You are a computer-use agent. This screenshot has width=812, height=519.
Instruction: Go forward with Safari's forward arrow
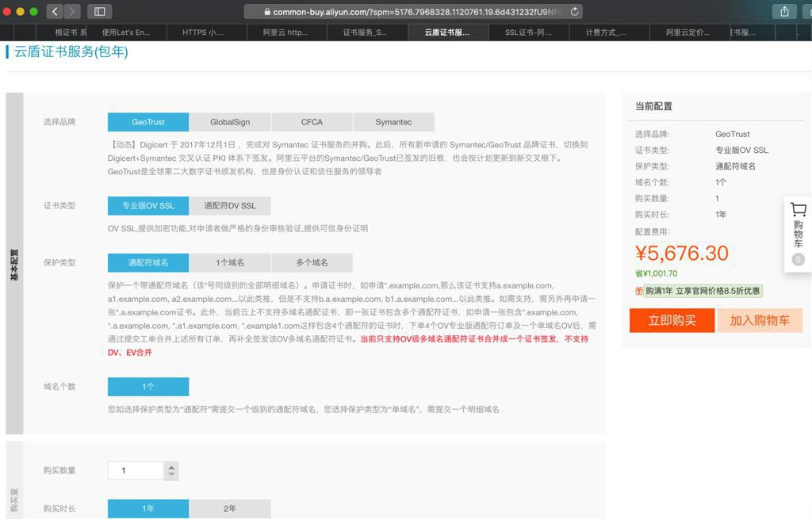72,11
